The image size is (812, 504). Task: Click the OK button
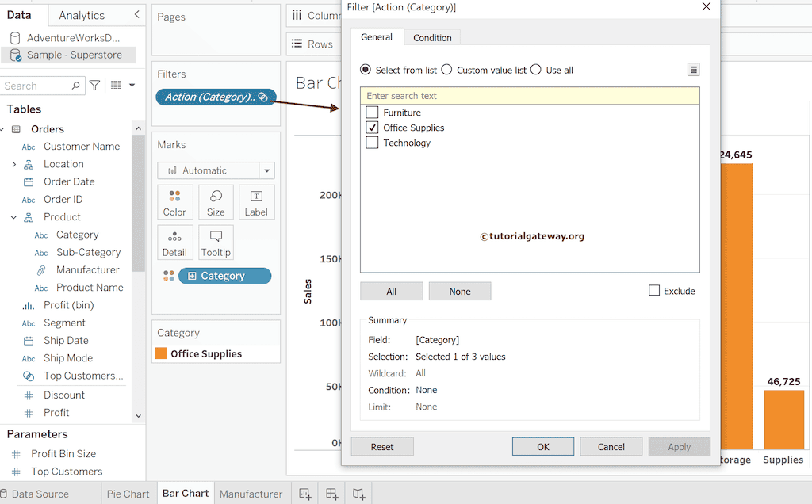coord(543,447)
